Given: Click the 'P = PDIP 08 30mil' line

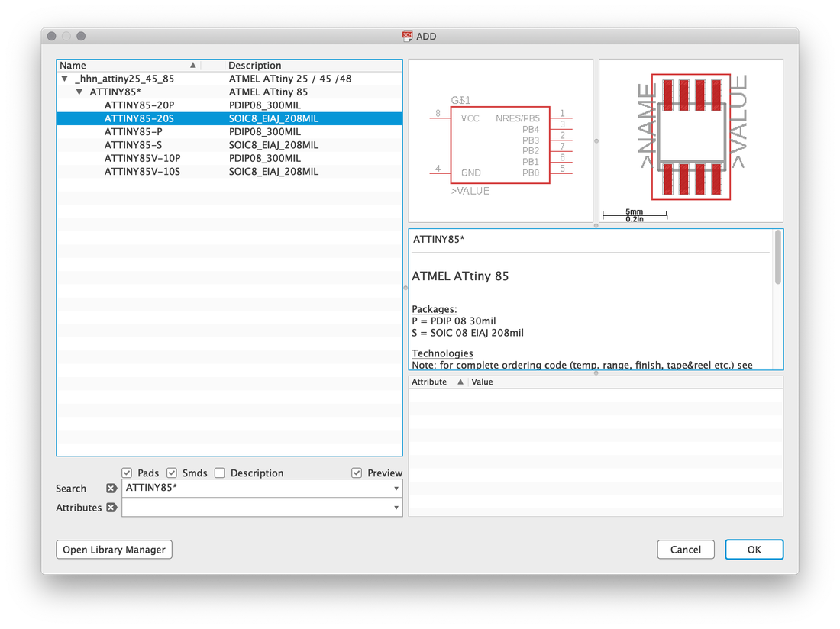Looking at the screenshot, I should [x=454, y=321].
